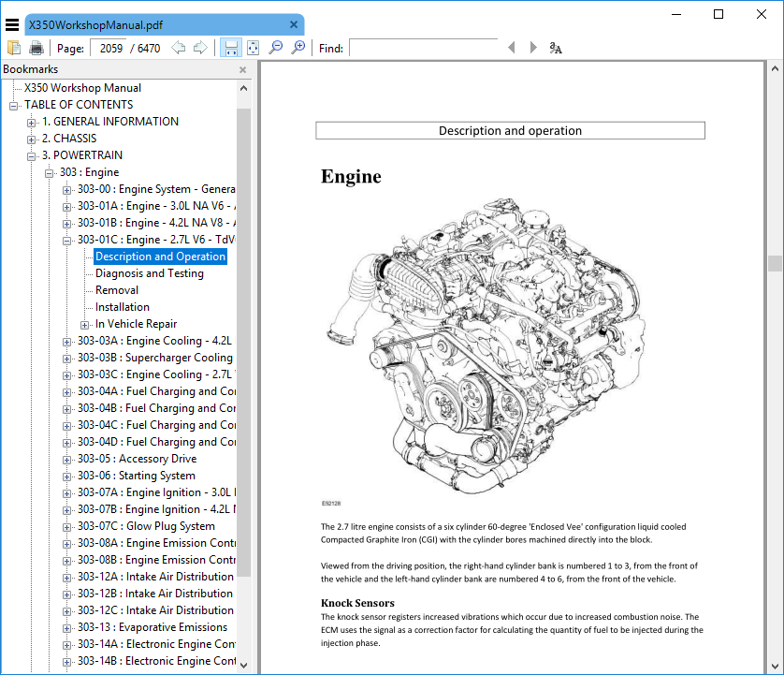784x675 pixels.
Task: Toggle match case in find
Action: coord(556,48)
